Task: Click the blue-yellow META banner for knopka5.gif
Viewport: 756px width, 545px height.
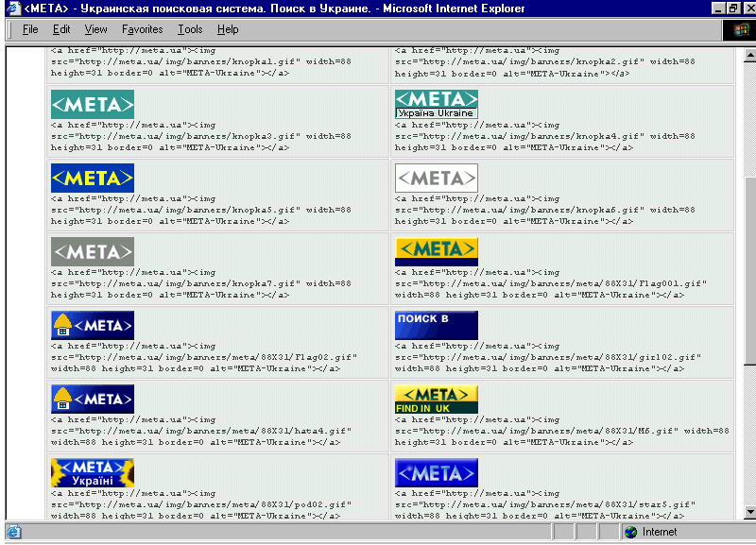Action: tap(93, 178)
